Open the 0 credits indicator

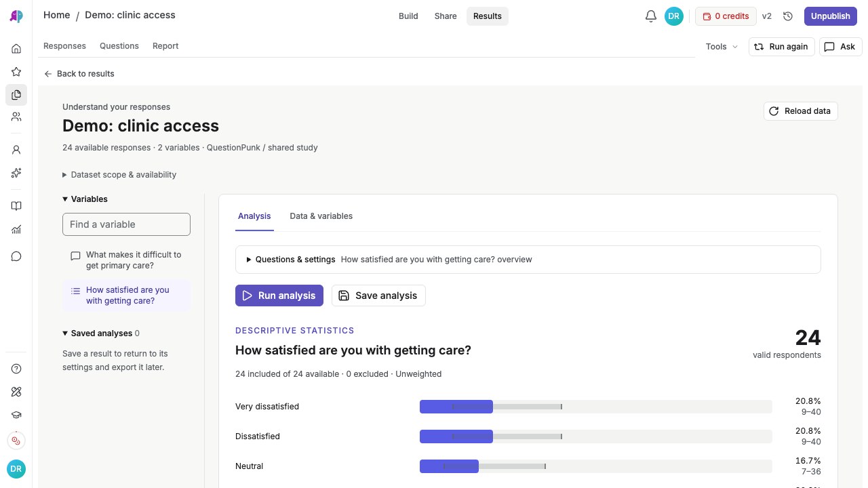coord(726,16)
